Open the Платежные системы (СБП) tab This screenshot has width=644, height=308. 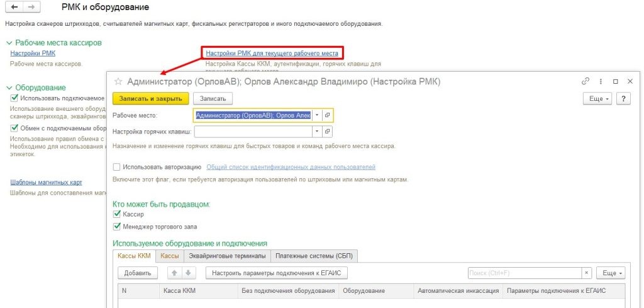point(314,256)
